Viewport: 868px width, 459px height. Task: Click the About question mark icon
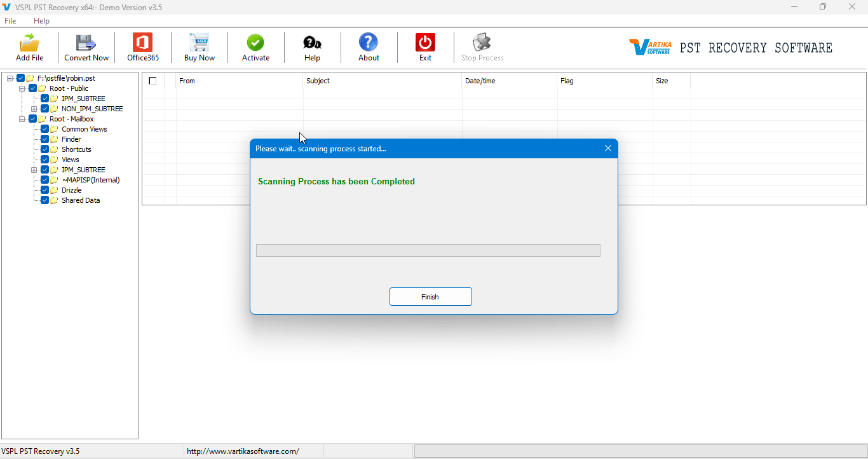(x=369, y=43)
